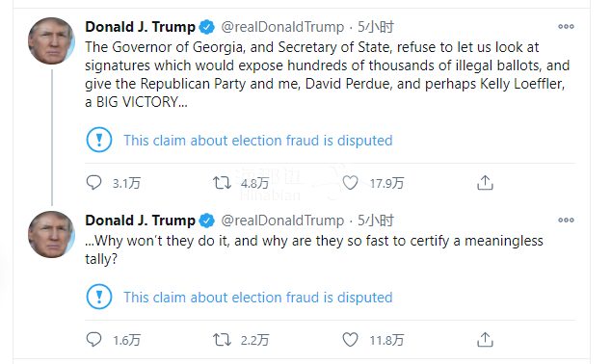Viewport: 611px width, 364px height.
Task: Open more options on the first tweet
Action: tap(566, 26)
